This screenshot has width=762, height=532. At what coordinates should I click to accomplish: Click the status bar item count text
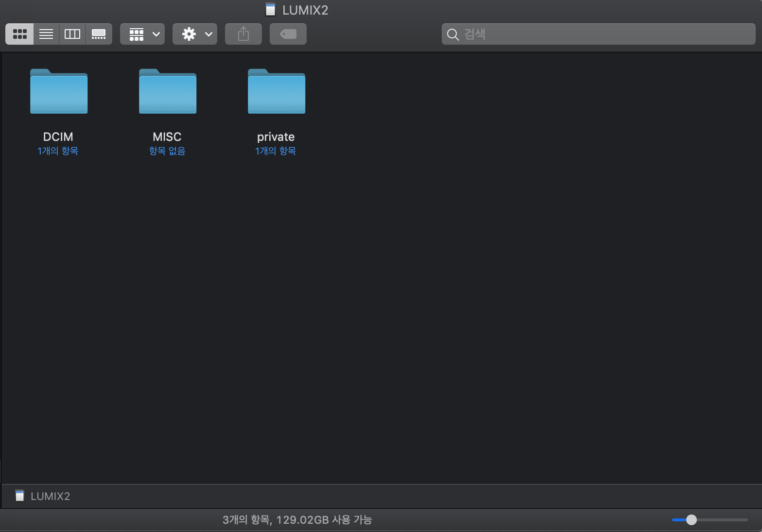pos(297,520)
